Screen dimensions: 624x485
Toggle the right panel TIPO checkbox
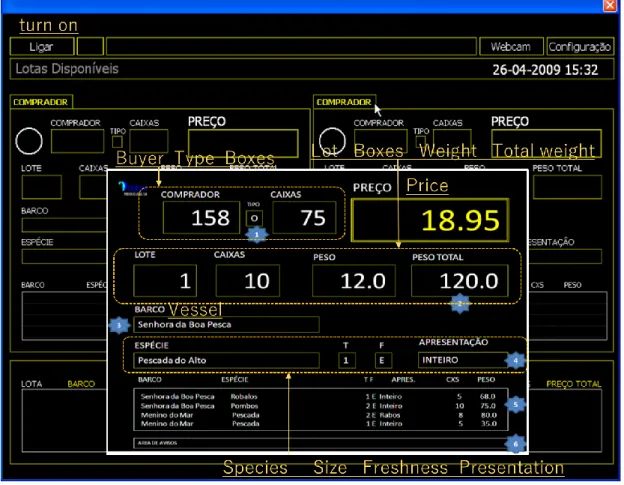point(421,142)
